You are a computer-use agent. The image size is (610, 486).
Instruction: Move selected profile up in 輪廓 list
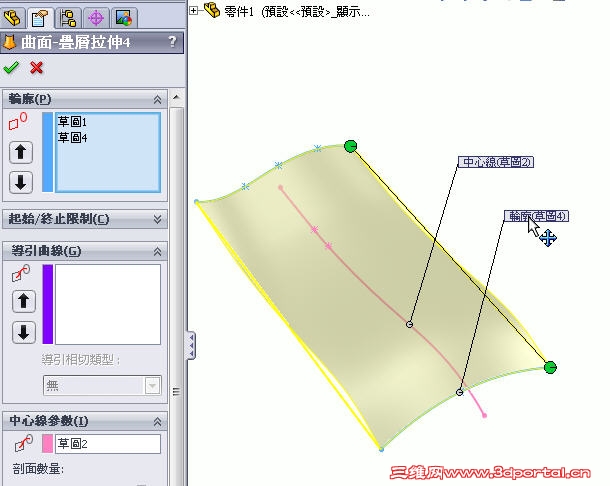tap(21, 152)
